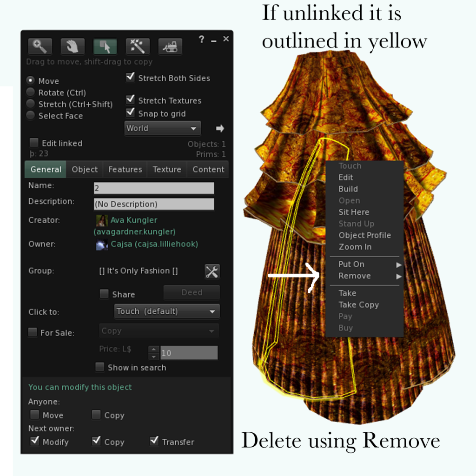Open the World coordinate dropdown
This screenshot has width=476, height=476.
pos(162,128)
